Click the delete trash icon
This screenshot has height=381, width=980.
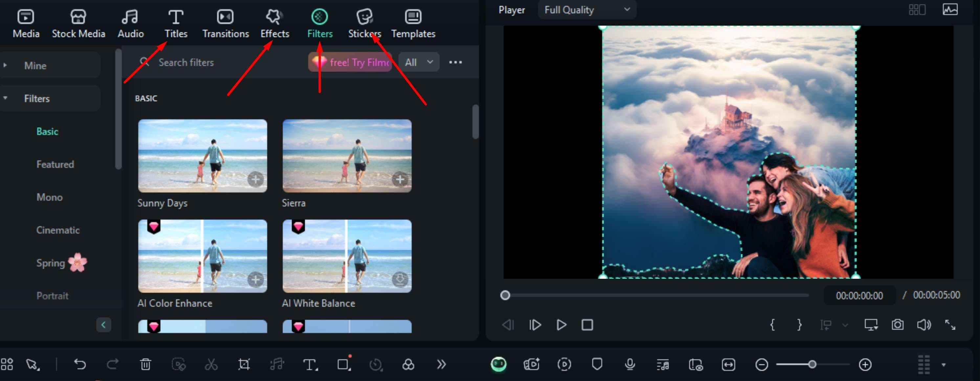[145, 365]
